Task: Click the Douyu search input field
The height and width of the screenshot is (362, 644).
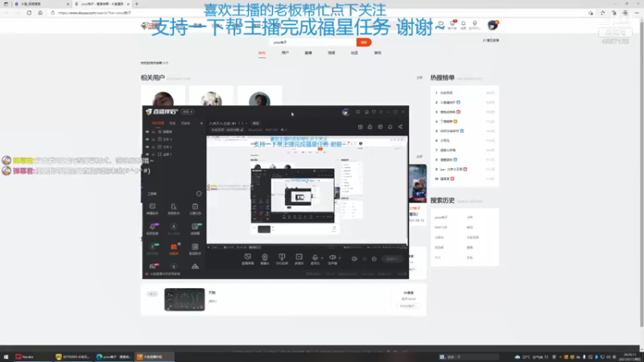Action: [313, 43]
